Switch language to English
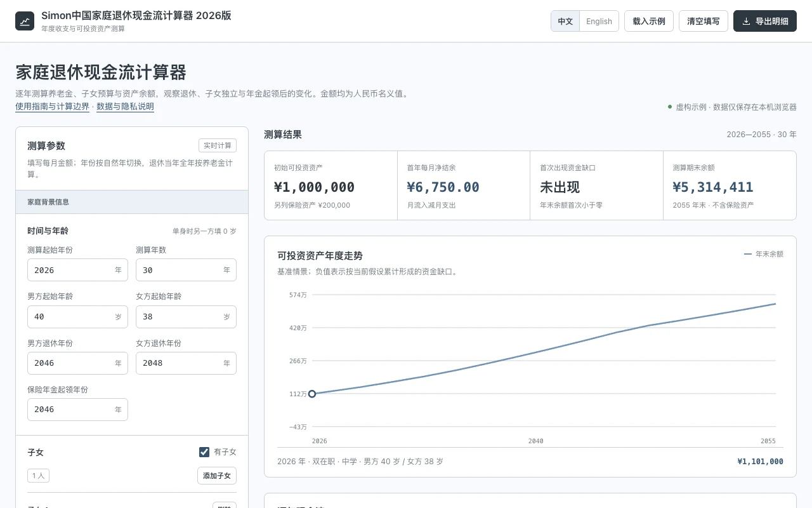This screenshot has height=508, width=812. [x=599, y=21]
